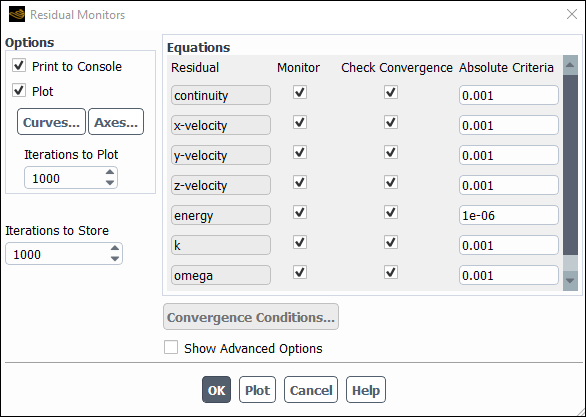Toggle Check Convergence for energy residual
Screen dimensions: 586x417
click(391, 213)
